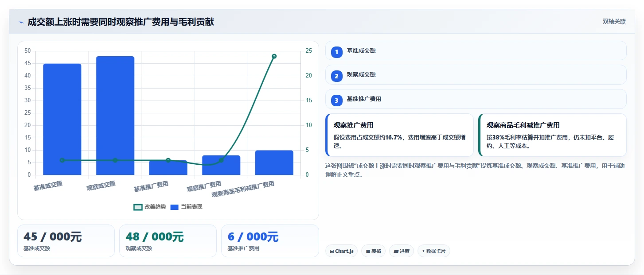The image size is (644, 275).
Task: Click the 数据卡片 tag chip
Action: coord(434,251)
